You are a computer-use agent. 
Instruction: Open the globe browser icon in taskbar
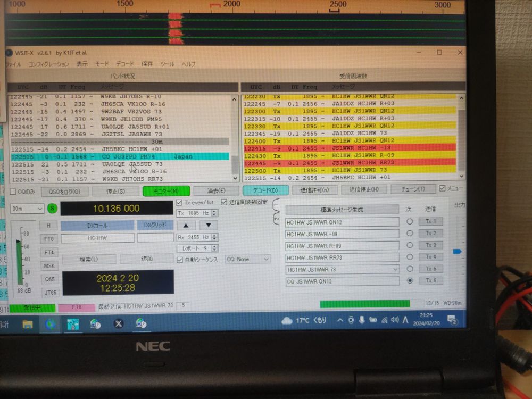(x=50, y=325)
